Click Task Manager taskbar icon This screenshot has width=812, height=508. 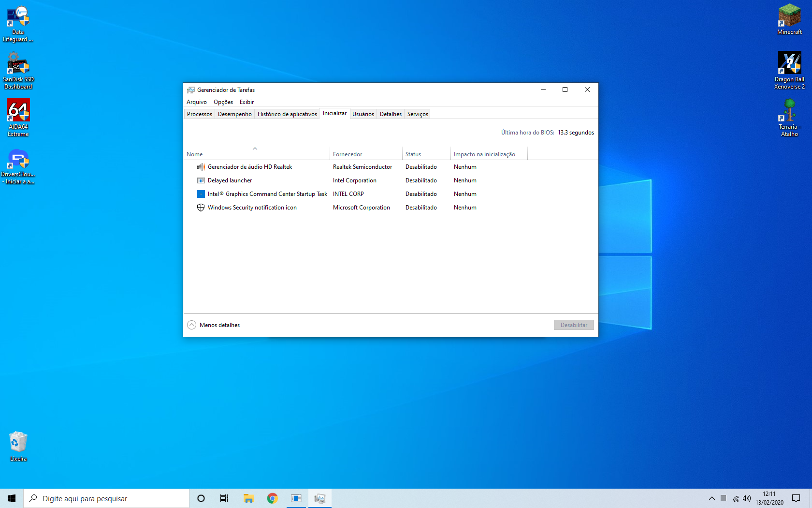tap(319, 498)
